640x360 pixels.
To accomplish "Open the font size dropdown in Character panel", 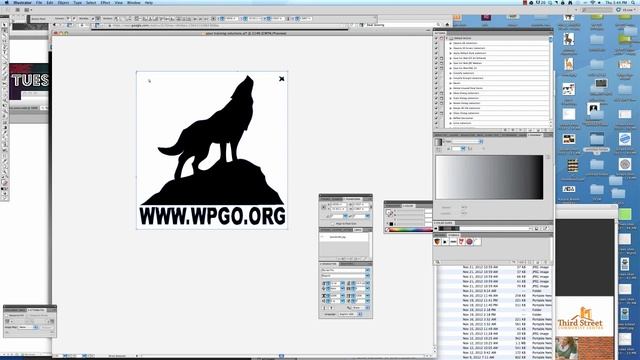I will coord(342,283).
